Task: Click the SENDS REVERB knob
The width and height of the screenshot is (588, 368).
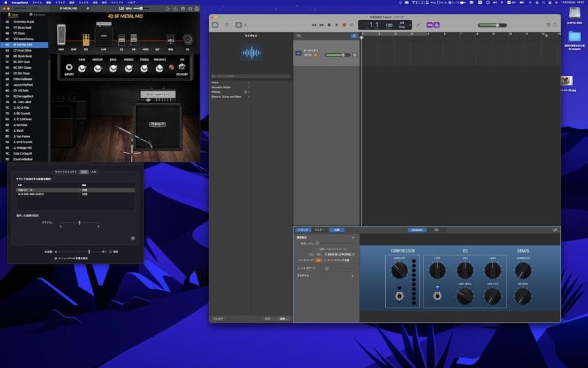Action: click(523, 296)
